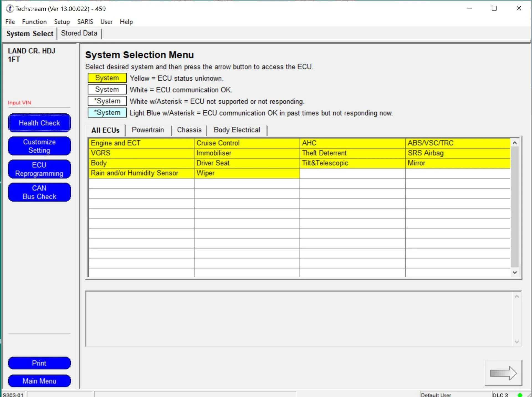Screen dimensions: 532x397
Task: Select the ABS/VSC/TRC system cell
Action: tap(458, 143)
